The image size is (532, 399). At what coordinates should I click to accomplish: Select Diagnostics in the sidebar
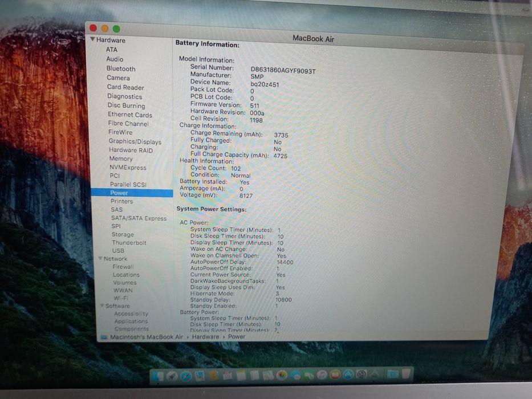(124, 96)
